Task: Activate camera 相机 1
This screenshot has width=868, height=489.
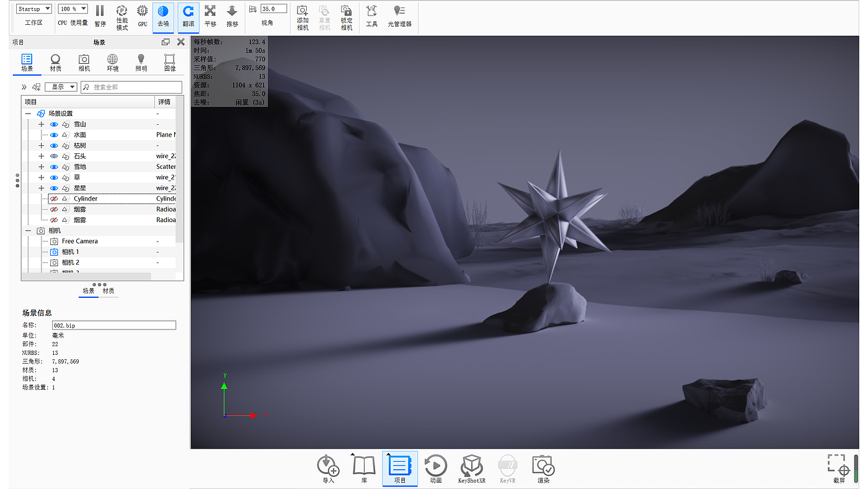Action: [x=71, y=252]
